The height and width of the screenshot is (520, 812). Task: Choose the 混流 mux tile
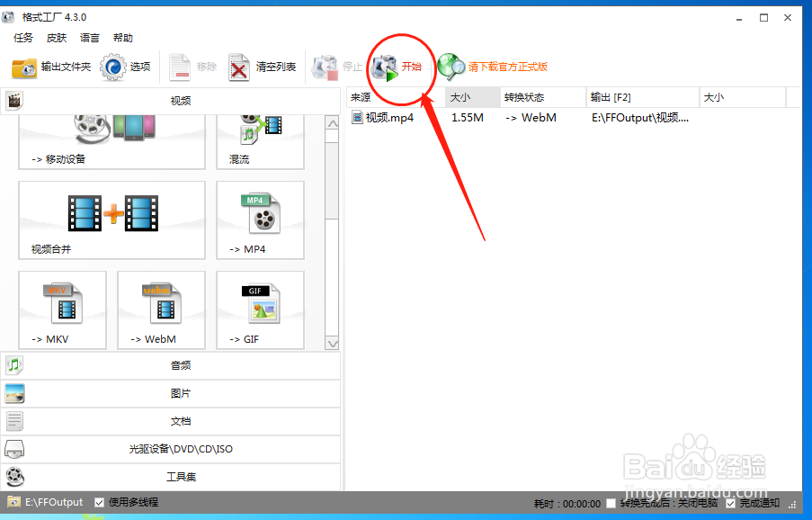click(260, 142)
